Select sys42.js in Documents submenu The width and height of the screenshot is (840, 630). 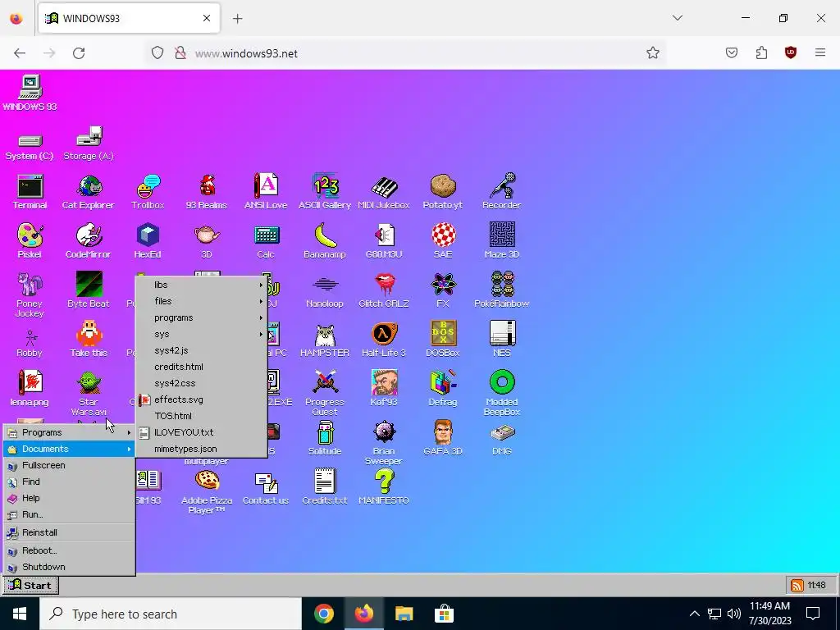tap(202, 350)
